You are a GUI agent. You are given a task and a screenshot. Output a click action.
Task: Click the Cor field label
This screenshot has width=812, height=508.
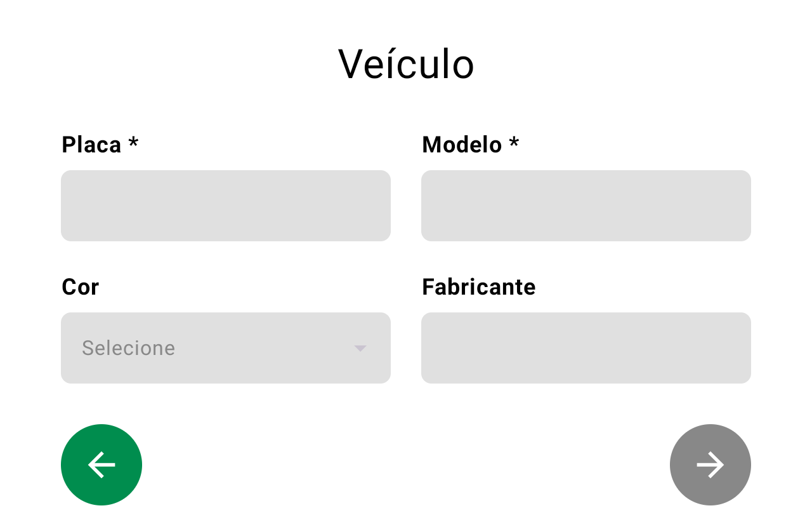81,287
